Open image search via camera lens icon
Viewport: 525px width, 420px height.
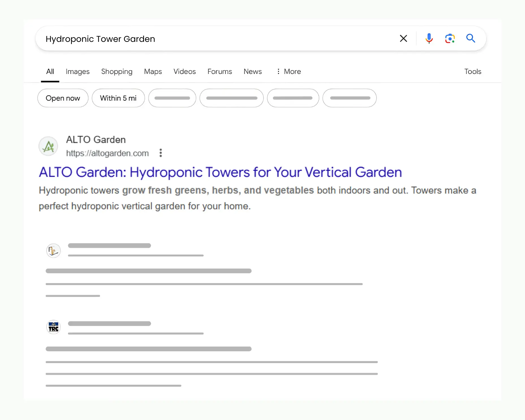click(x=450, y=38)
